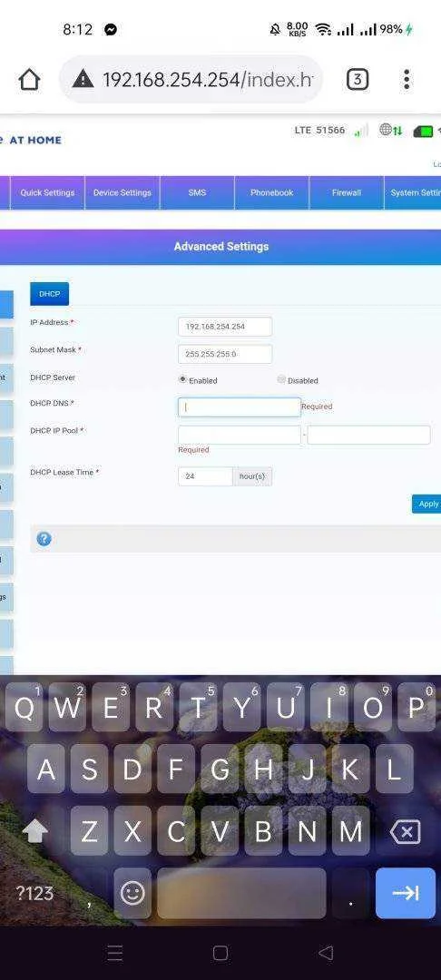Tap the Android back triangle navigation button
The height and width of the screenshot is (980, 441).
(x=326, y=953)
